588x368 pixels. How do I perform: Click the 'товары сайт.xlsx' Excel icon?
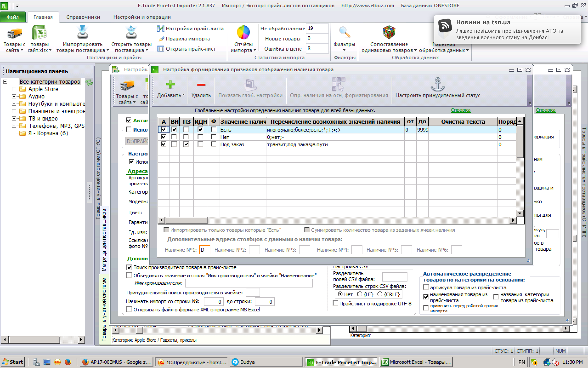(39, 32)
